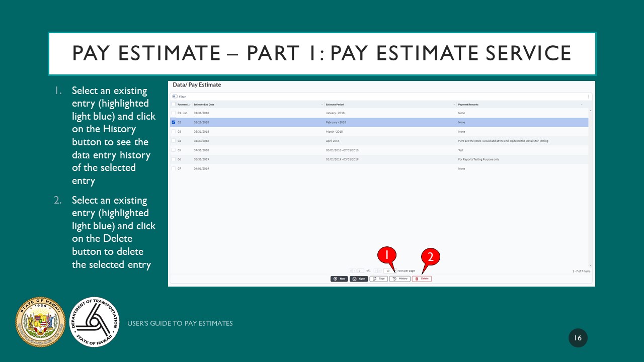
Task: Select the 02/28/2018 end date cell
Action: pos(201,122)
